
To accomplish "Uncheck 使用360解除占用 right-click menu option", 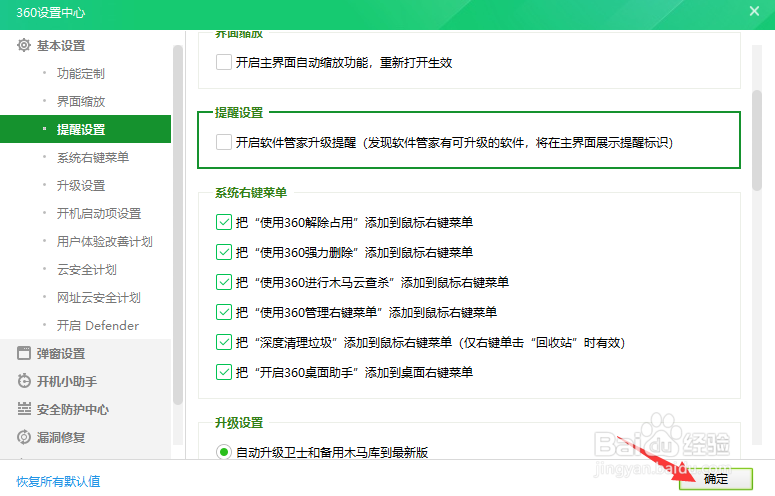I will [x=224, y=222].
